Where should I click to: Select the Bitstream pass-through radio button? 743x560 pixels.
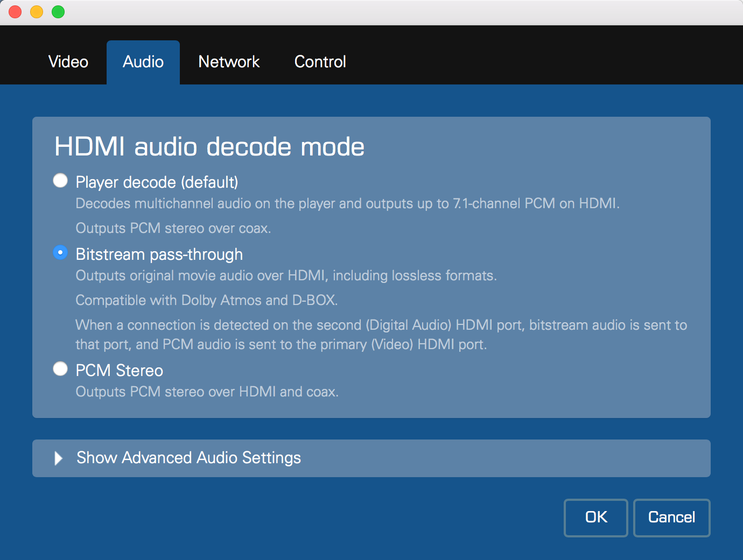click(60, 253)
